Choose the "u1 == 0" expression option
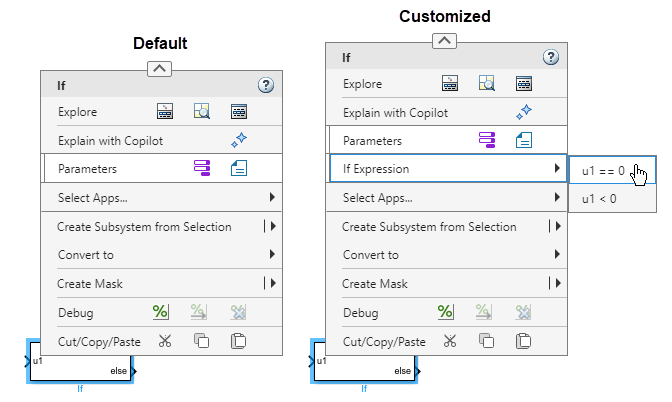This screenshot has width=672, height=402. click(603, 171)
